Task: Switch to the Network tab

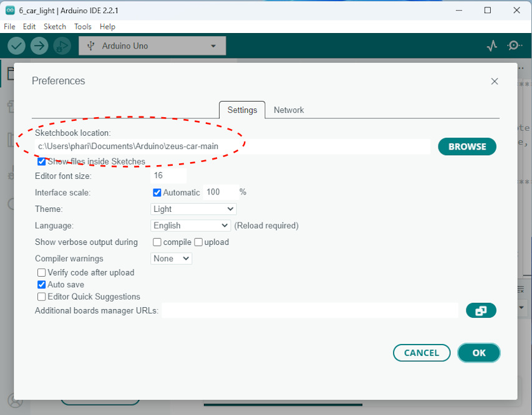Action: pyautogui.click(x=289, y=110)
